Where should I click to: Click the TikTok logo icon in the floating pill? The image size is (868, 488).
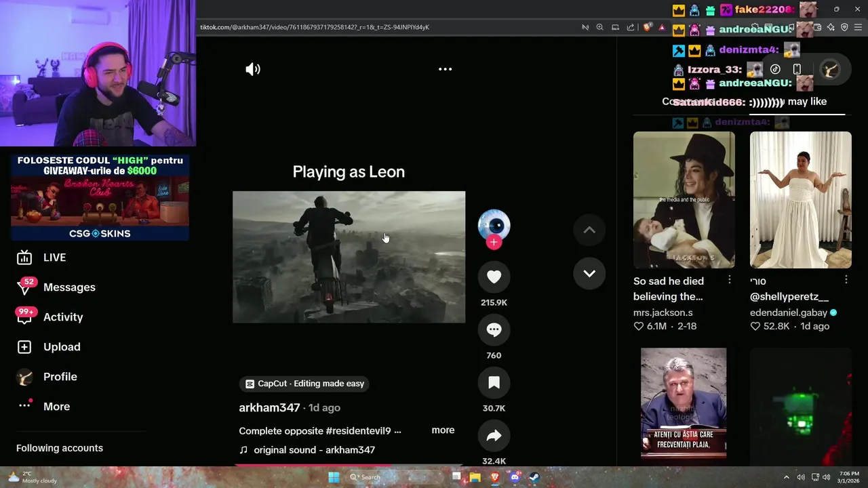(775, 69)
